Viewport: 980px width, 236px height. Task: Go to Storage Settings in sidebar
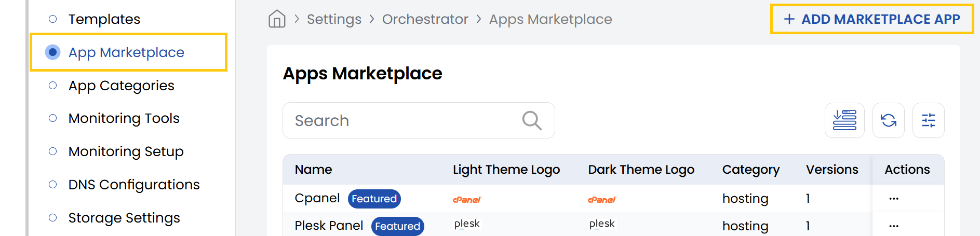(124, 218)
